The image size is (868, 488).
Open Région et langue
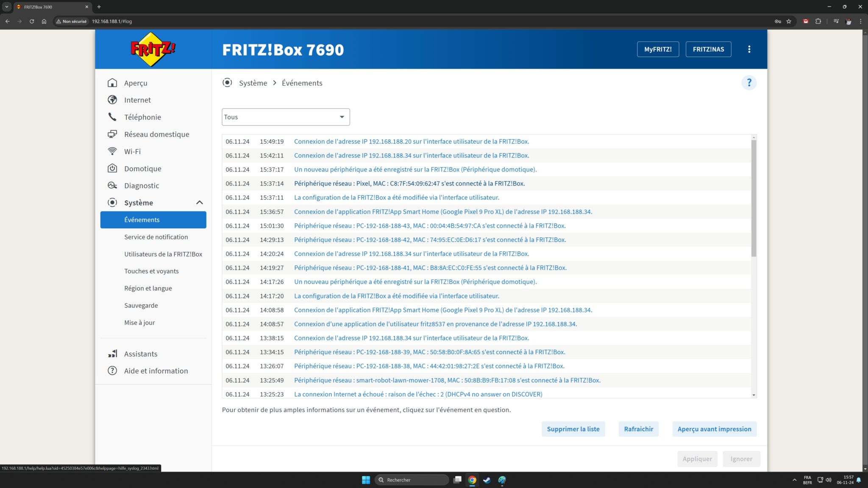[x=148, y=288]
